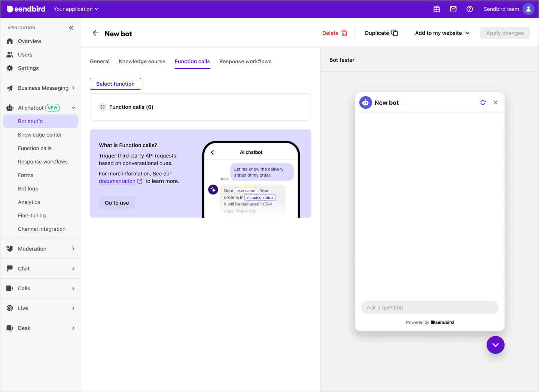Select the Function calls tab
Image resolution: width=539 pixels, height=392 pixels.
click(x=192, y=61)
